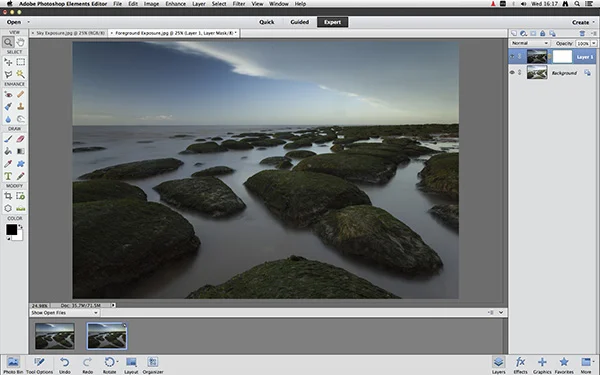The width and height of the screenshot is (600, 375).
Task: Select the Lasso tool
Action: (8, 74)
